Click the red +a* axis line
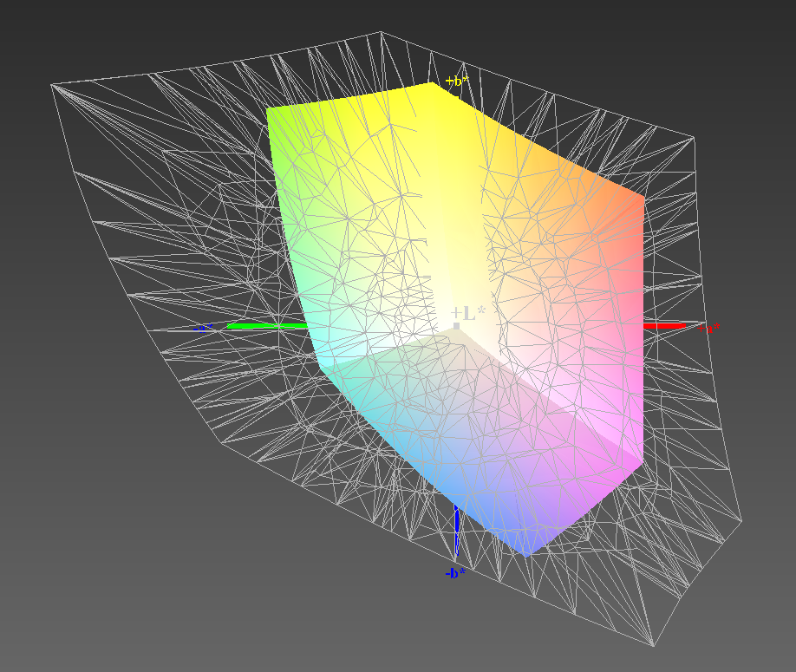This screenshot has height=672, width=796. [664, 326]
